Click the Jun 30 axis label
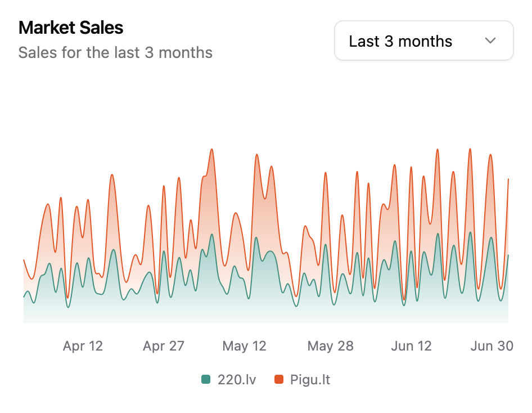532x413 pixels. (x=493, y=345)
